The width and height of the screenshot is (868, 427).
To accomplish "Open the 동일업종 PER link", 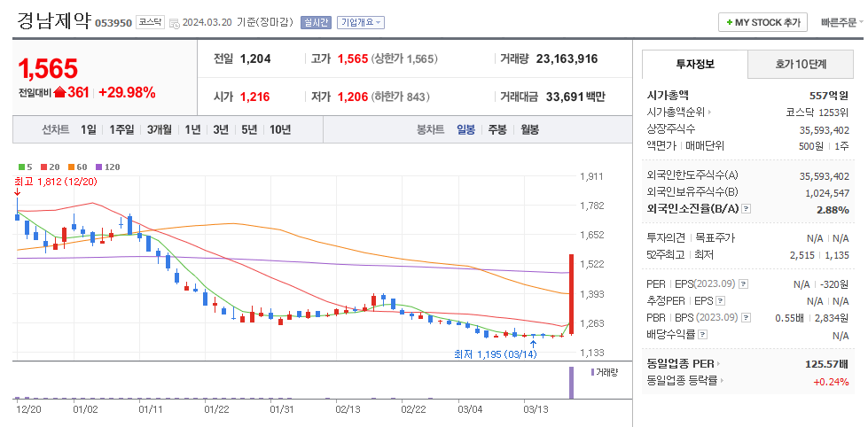I will point(680,364).
